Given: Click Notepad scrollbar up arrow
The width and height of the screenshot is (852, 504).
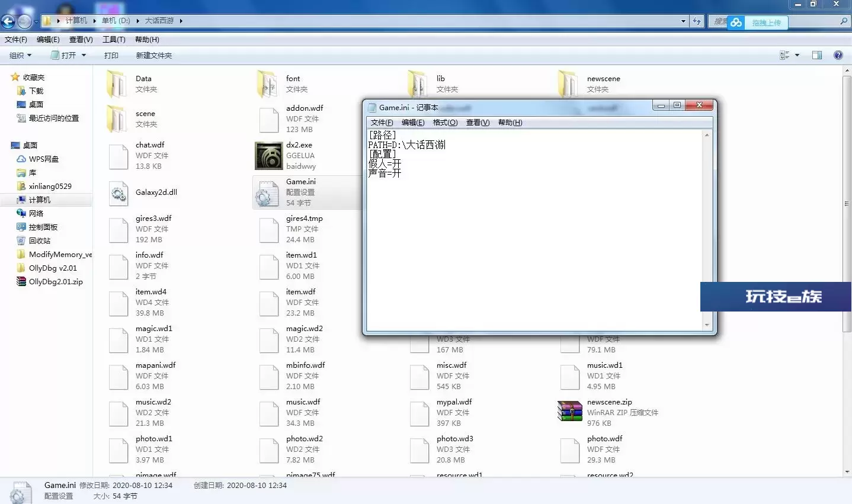Looking at the screenshot, I should point(707,135).
